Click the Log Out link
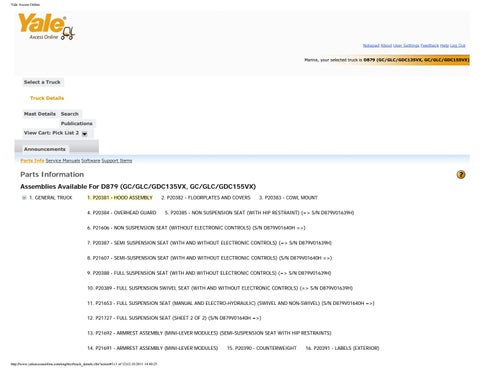Image resolution: width=480 pixels, height=371 pixels. (x=458, y=45)
